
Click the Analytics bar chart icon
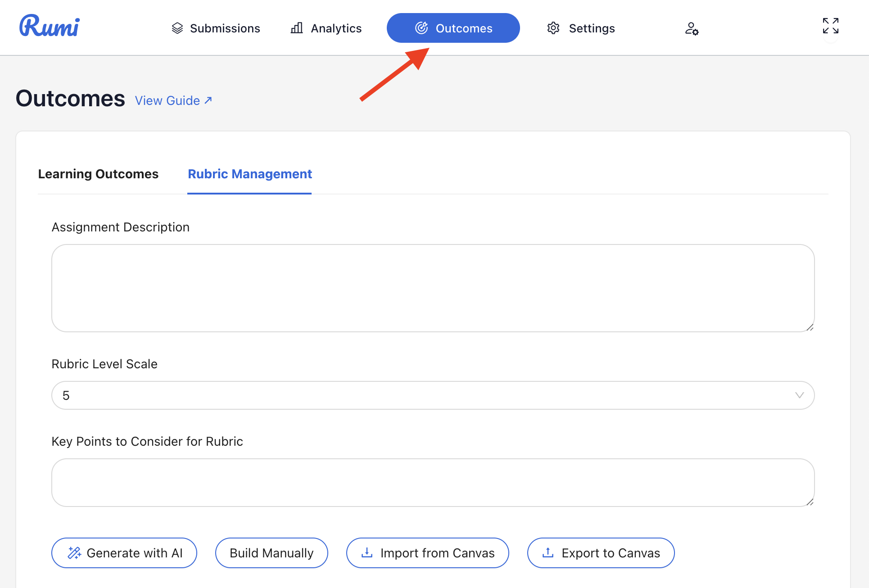click(x=297, y=28)
